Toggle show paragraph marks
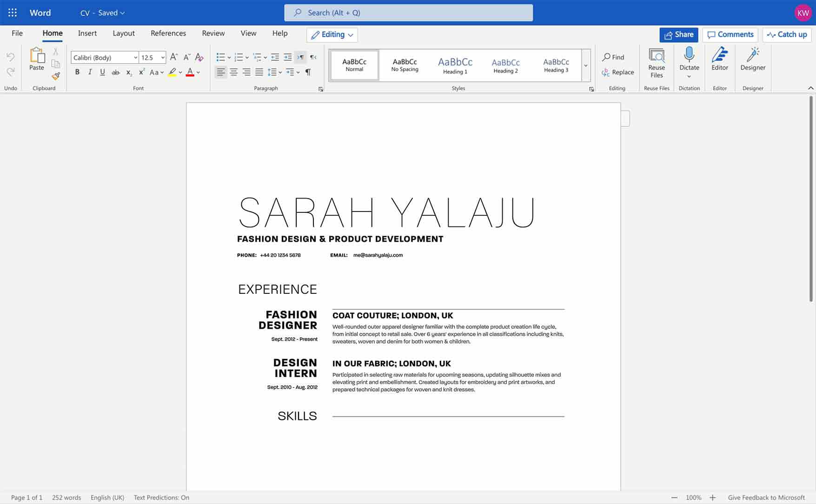Screen dimensions: 816x504 (x=308, y=72)
